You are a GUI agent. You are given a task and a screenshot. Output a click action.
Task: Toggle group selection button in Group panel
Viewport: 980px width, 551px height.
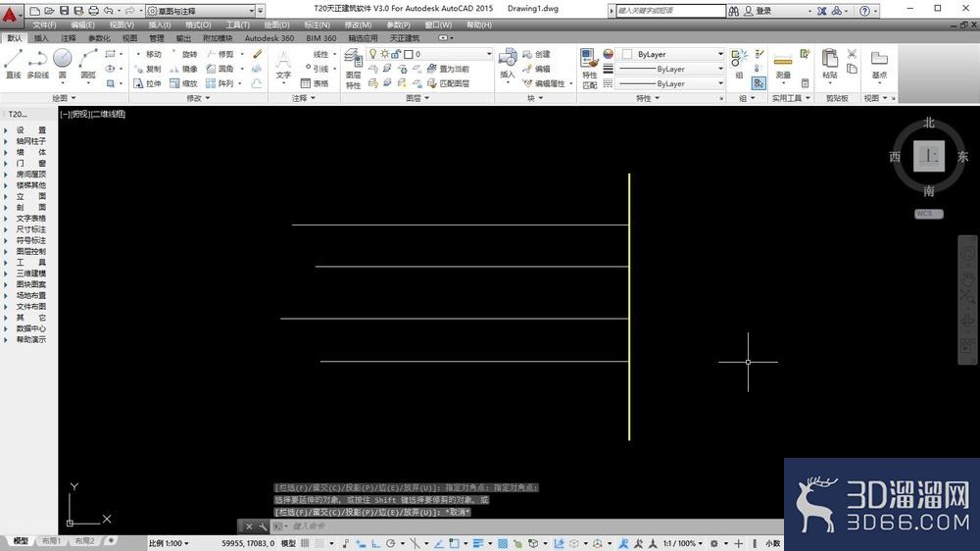pyautogui.click(x=759, y=82)
